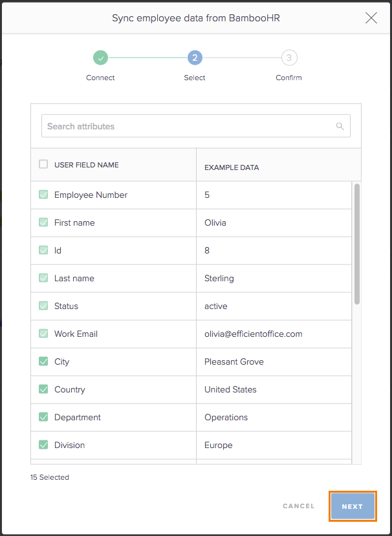392x536 pixels.
Task: Click the Work Email field label
Action: (x=76, y=334)
